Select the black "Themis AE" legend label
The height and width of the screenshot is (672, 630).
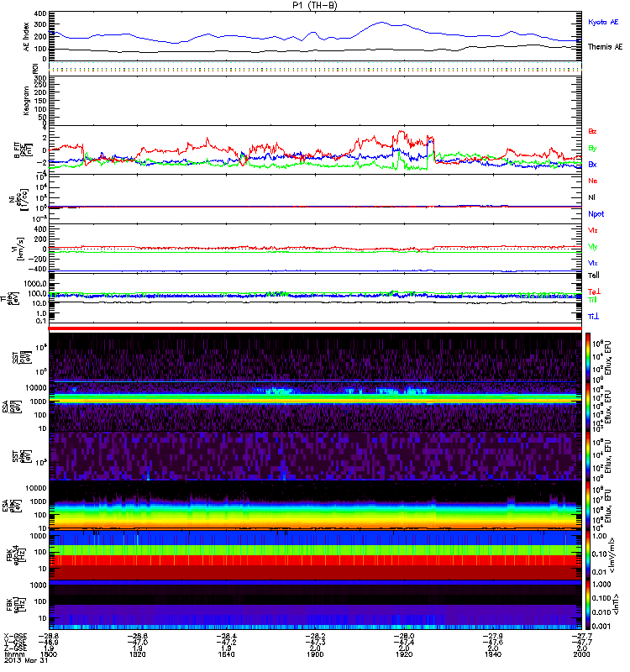click(605, 47)
